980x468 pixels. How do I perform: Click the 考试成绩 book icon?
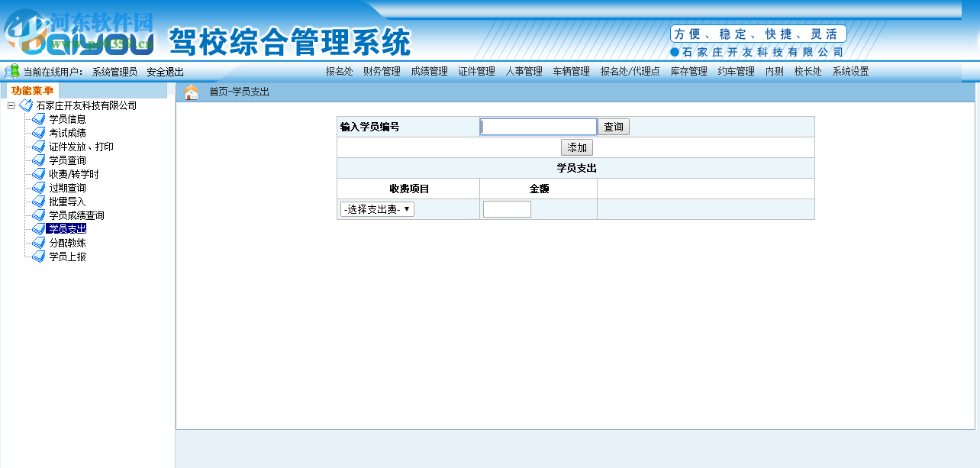(x=38, y=133)
